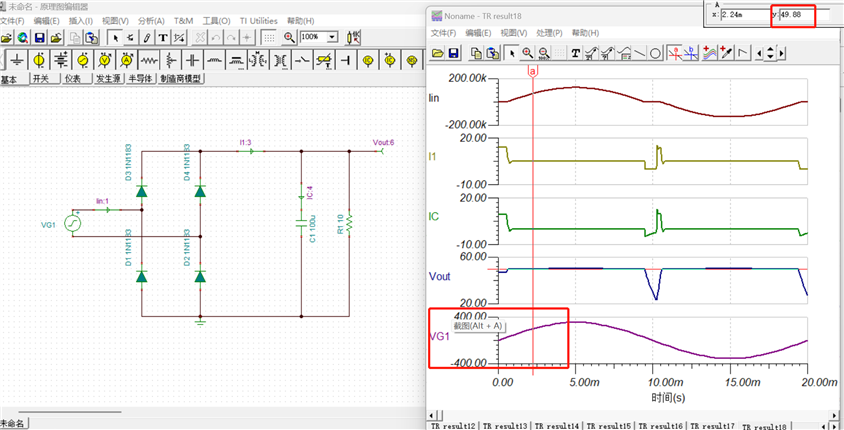Select the TR result15 tab
The width and height of the screenshot is (844, 430).
coord(608,425)
